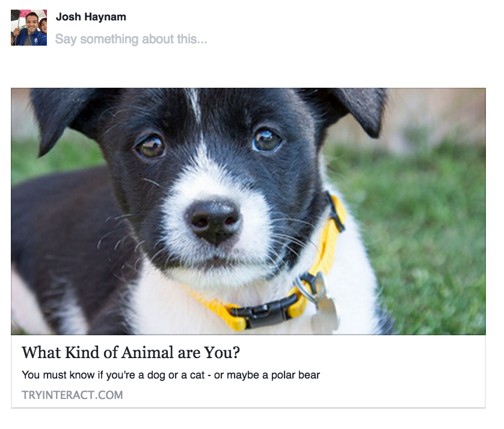Open the 'What Kind of Animal are You?' title
This screenshot has height=429, width=504.
coord(131,352)
